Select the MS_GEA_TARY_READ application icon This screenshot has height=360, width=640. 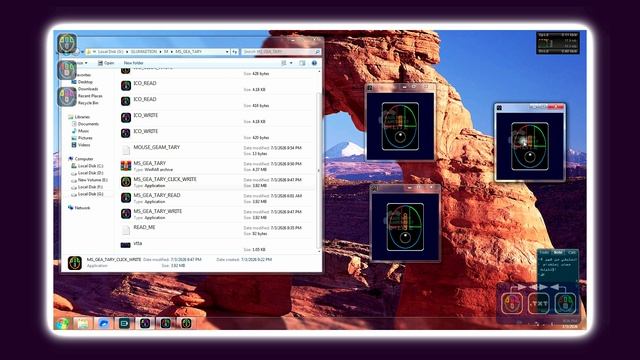coord(126,198)
